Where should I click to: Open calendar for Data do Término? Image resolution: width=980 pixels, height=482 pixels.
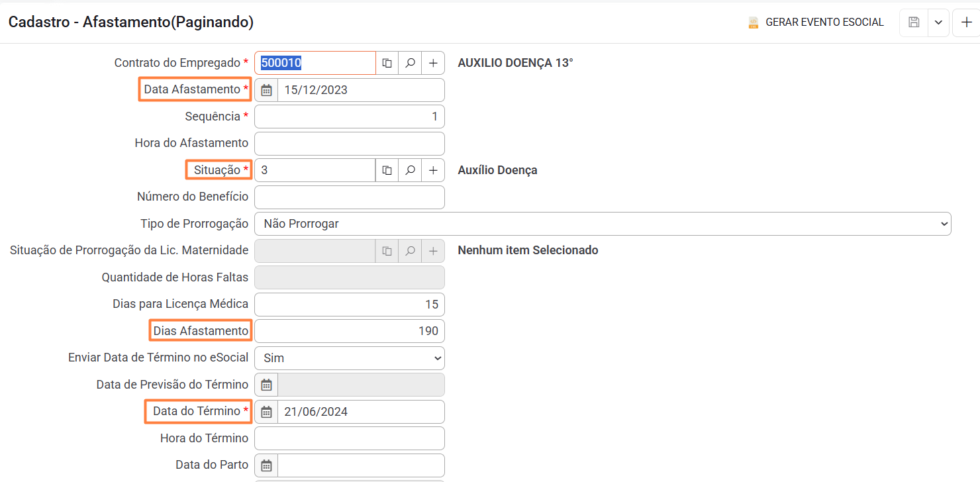tap(266, 412)
